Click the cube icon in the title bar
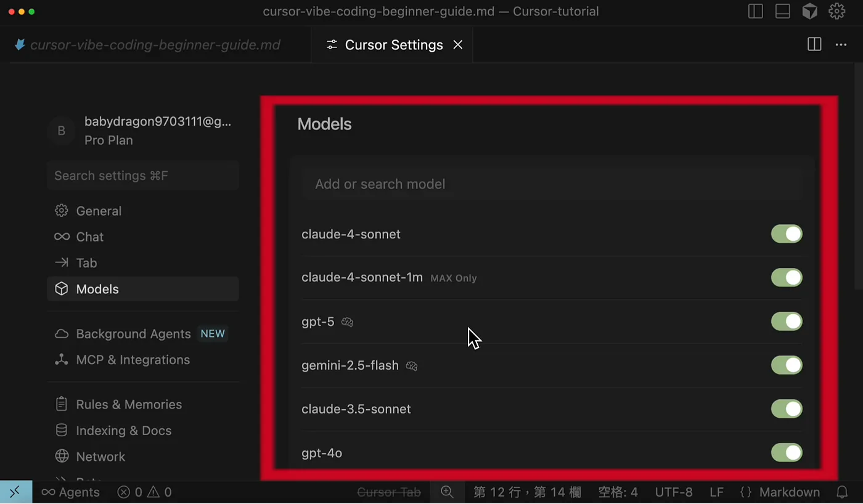 coord(809,12)
